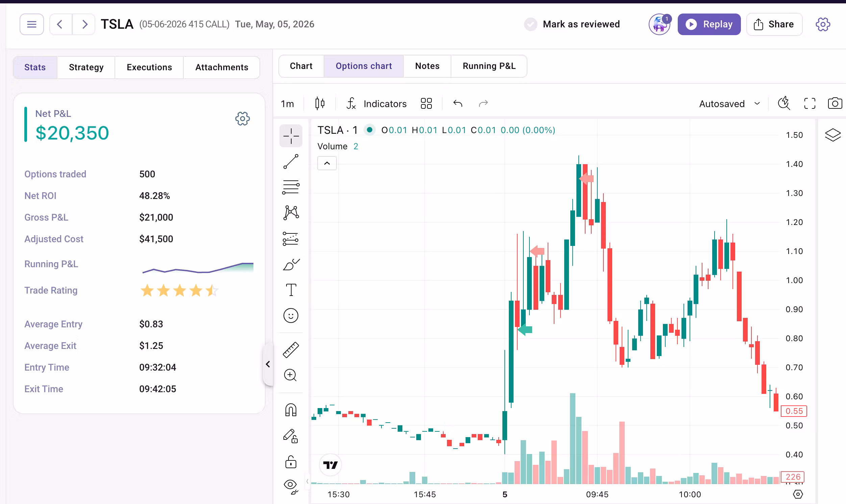Open the Autosaved layout dropdown

pyautogui.click(x=729, y=104)
